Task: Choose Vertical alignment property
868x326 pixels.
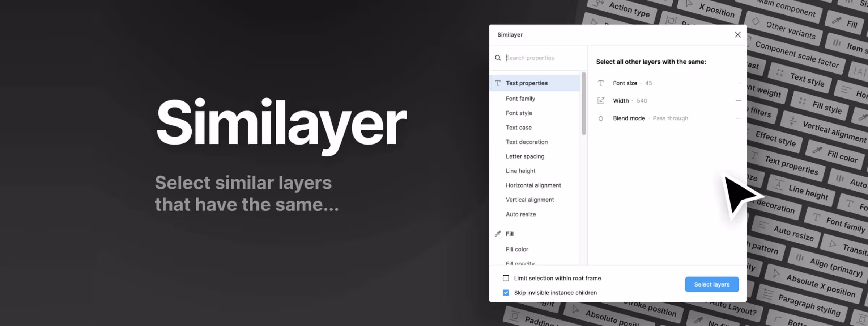Action: pyautogui.click(x=530, y=200)
